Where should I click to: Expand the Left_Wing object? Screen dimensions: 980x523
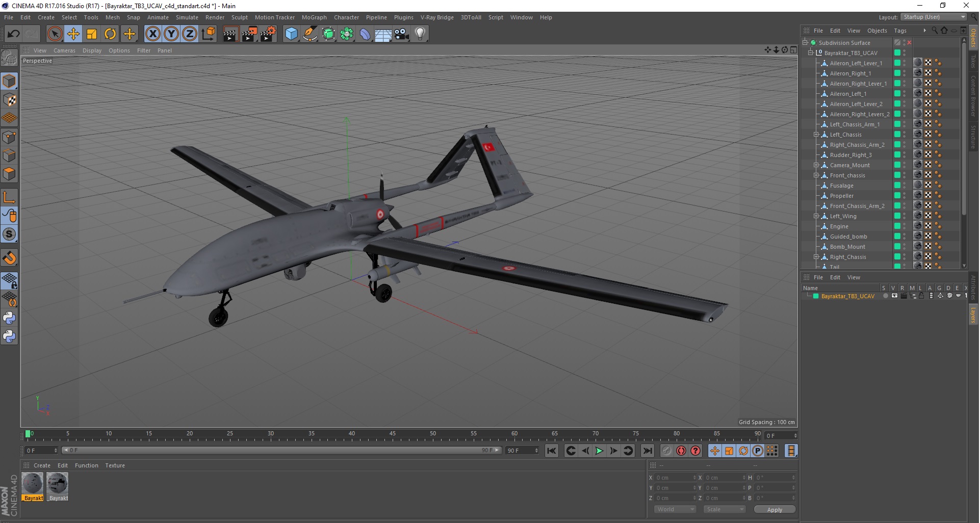pos(816,216)
